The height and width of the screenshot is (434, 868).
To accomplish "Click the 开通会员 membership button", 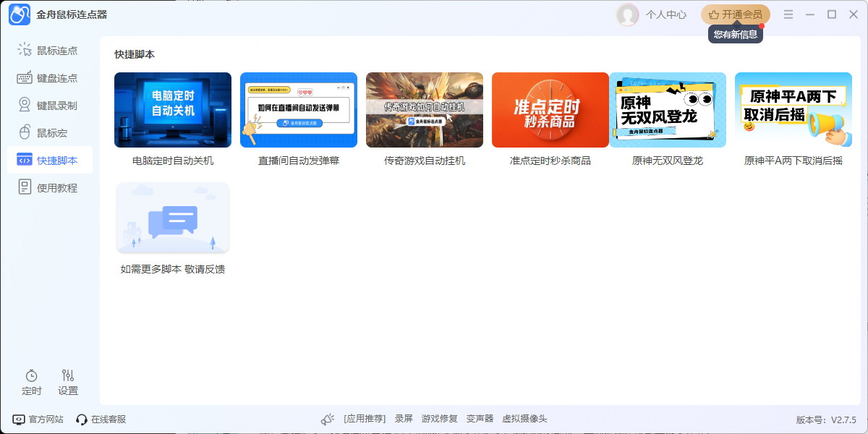I will [735, 14].
